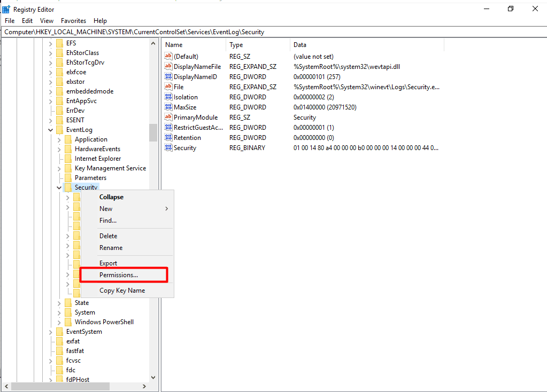Sort values by Name column header
Viewport: 547px width, 392px height.
point(194,45)
